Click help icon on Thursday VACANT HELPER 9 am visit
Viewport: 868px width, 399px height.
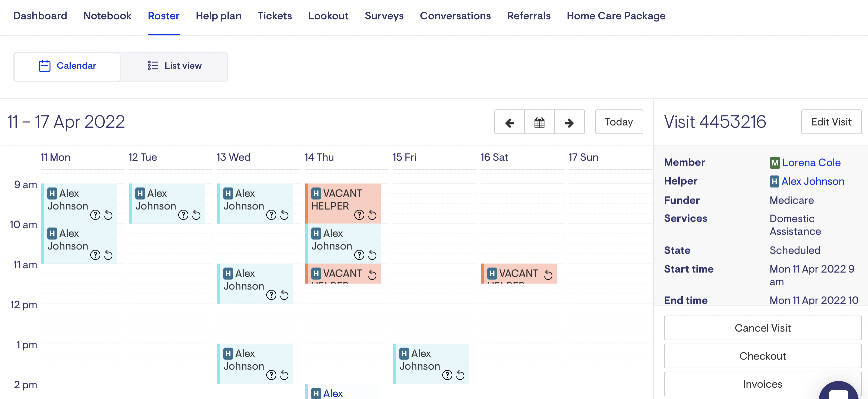click(359, 215)
